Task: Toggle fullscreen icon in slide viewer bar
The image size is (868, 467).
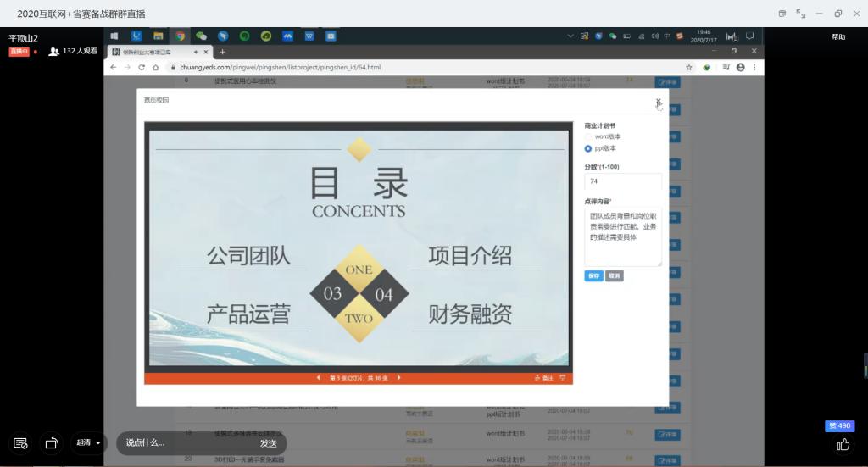Action: click(563, 378)
